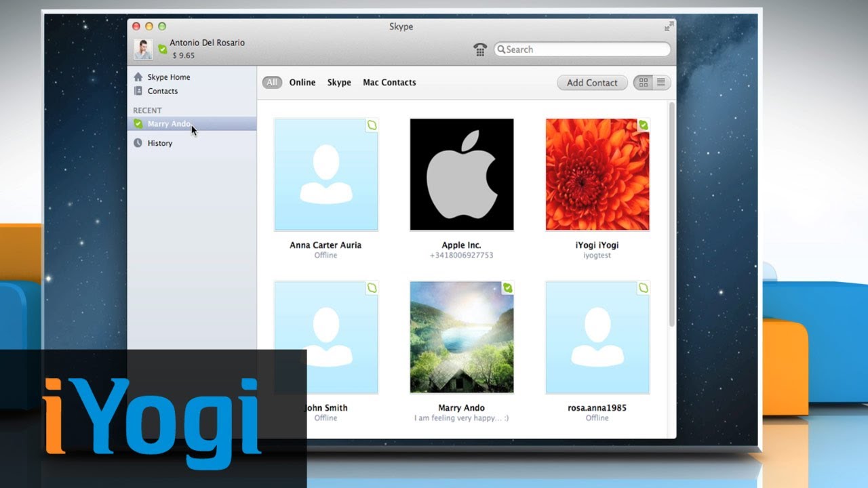
Task: Toggle fullscreen with the arrows icon
Action: (669, 26)
